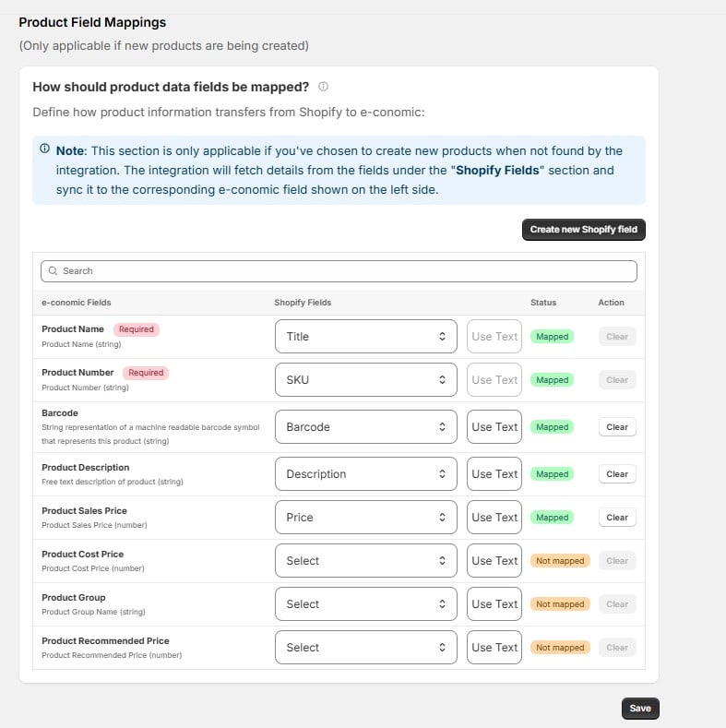Open the SKU dropdown for Product Number
This screenshot has width=726, height=728.
(366, 380)
